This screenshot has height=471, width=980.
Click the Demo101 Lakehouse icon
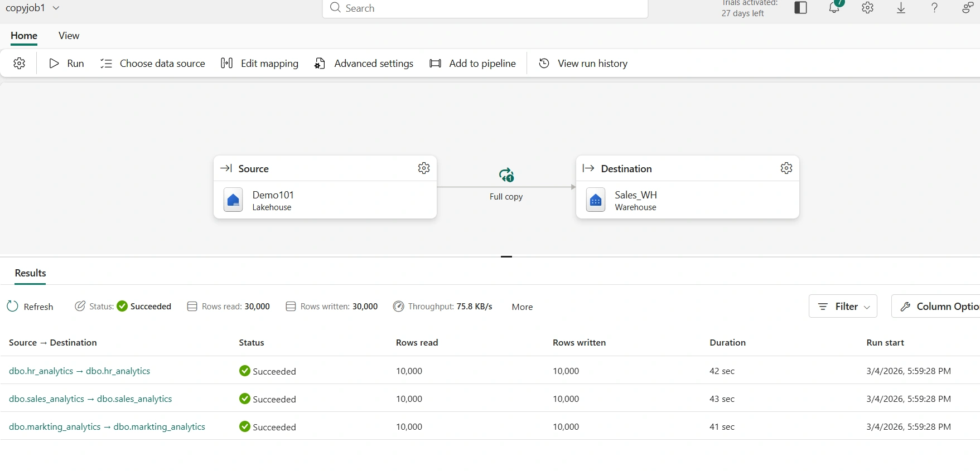pos(233,200)
